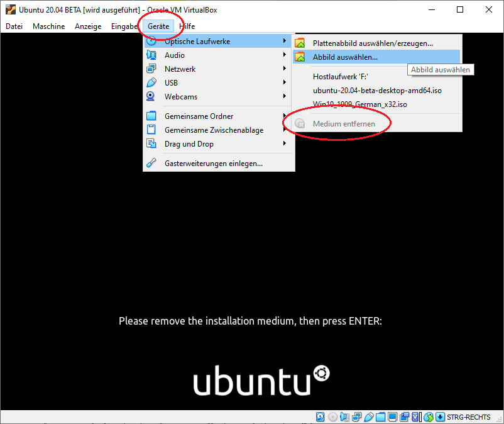The image size is (504, 424).
Task: Open Gasterweiterungen einlegen from Geräte menu
Action: [x=213, y=163]
